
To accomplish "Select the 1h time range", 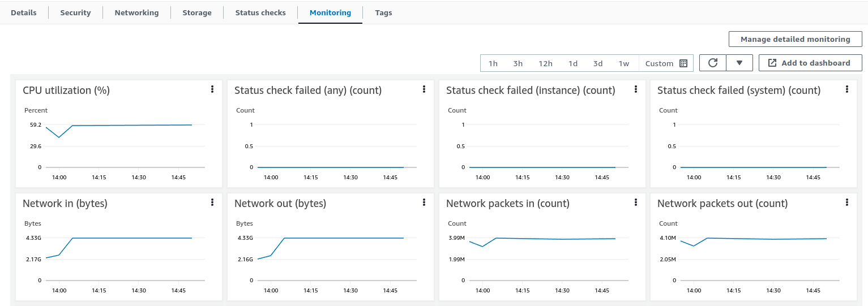I will [493, 63].
